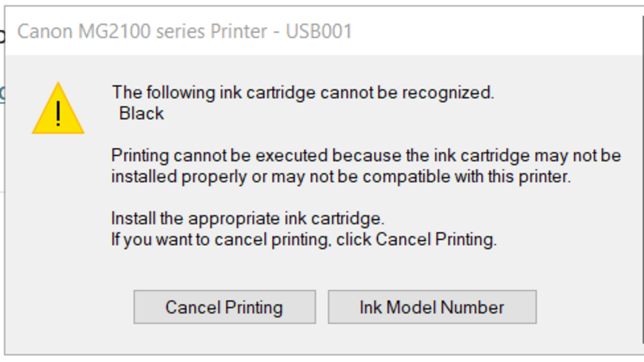This screenshot has height=362, width=644.
Task: Click the 'Printing cannot be executed' line
Action: click(366, 156)
